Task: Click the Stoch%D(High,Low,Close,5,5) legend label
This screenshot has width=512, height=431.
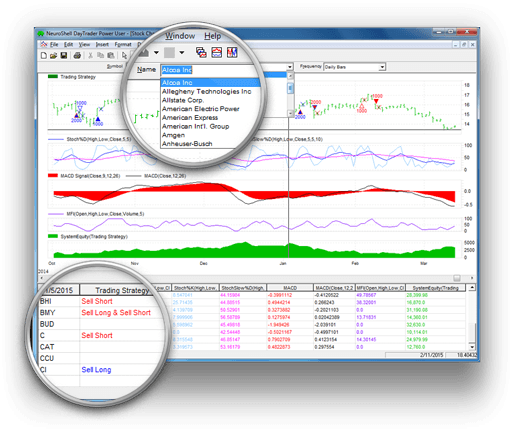Action: (99, 139)
